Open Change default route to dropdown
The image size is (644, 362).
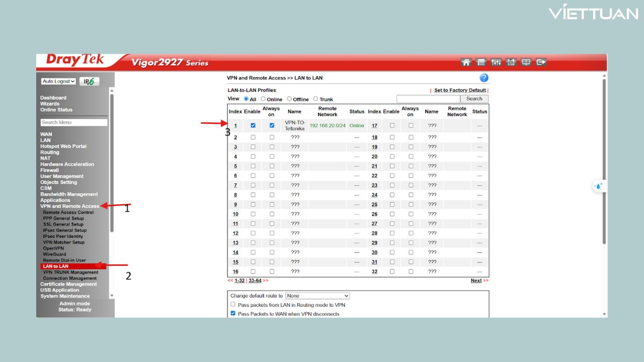(317, 296)
